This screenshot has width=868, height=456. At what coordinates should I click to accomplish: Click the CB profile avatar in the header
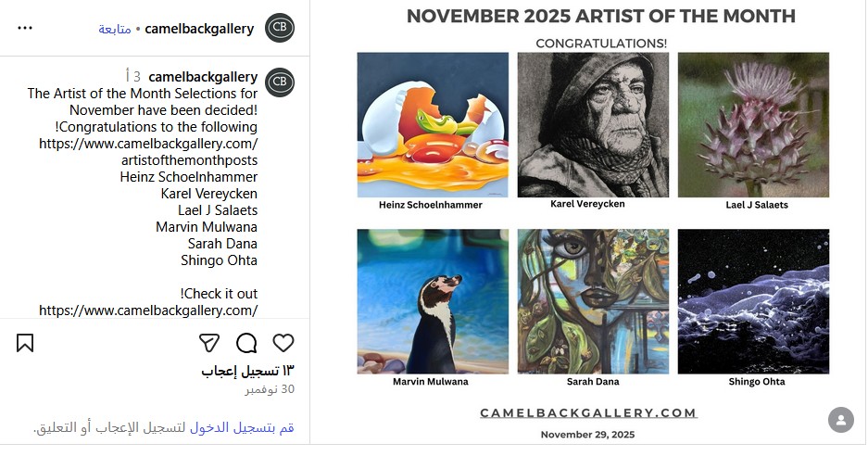(x=280, y=28)
